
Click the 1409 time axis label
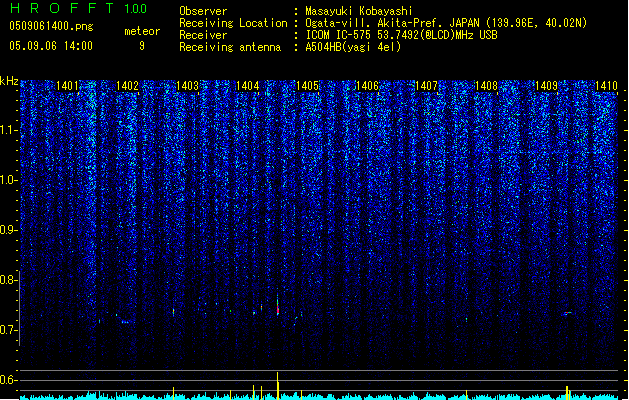[x=546, y=86]
